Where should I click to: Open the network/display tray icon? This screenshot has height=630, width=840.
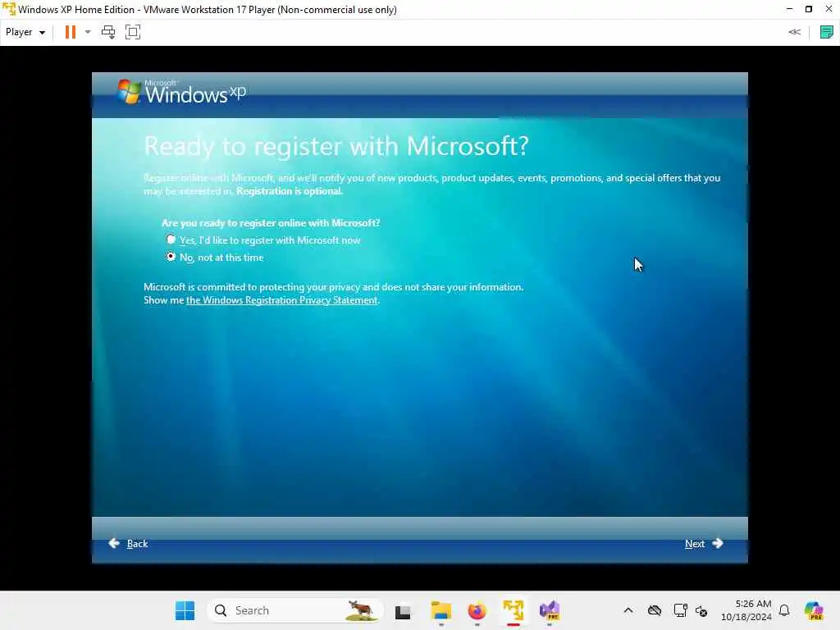click(680, 610)
